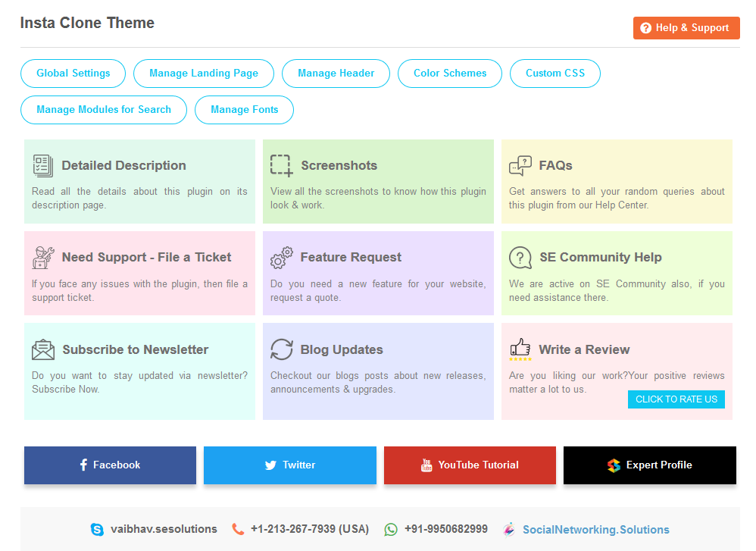
Task: Click the Skype contact vaibhav.sesolutions
Action: (163, 530)
